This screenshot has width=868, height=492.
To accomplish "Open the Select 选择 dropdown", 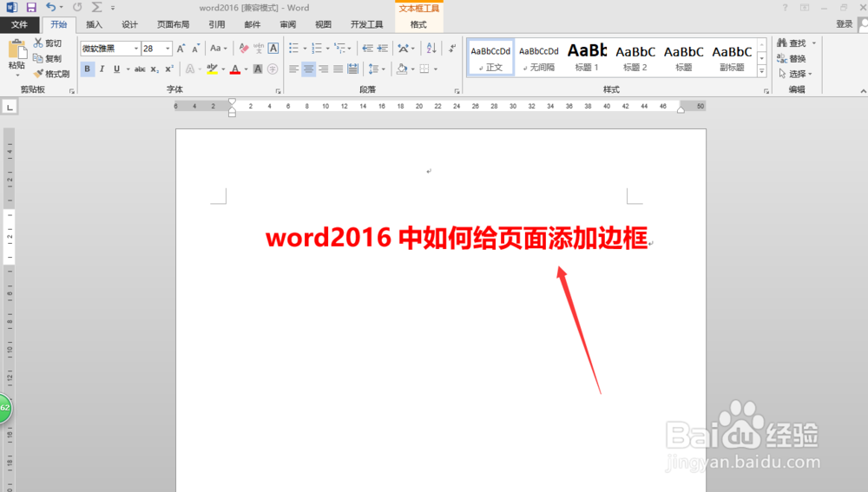I will pos(795,74).
